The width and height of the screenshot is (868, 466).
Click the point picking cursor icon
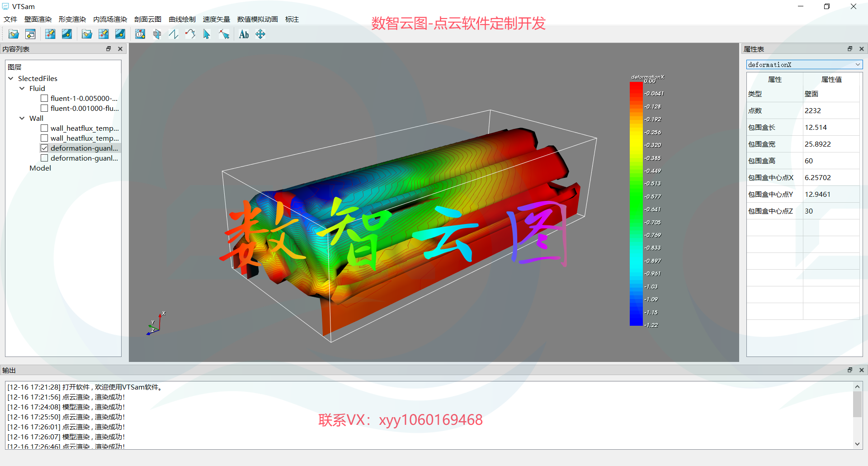[224, 34]
